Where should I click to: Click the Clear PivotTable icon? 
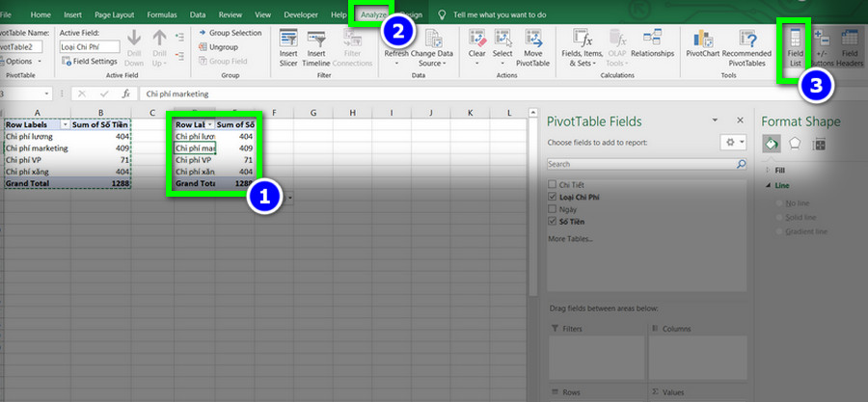pyautogui.click(x=476, y=39)
